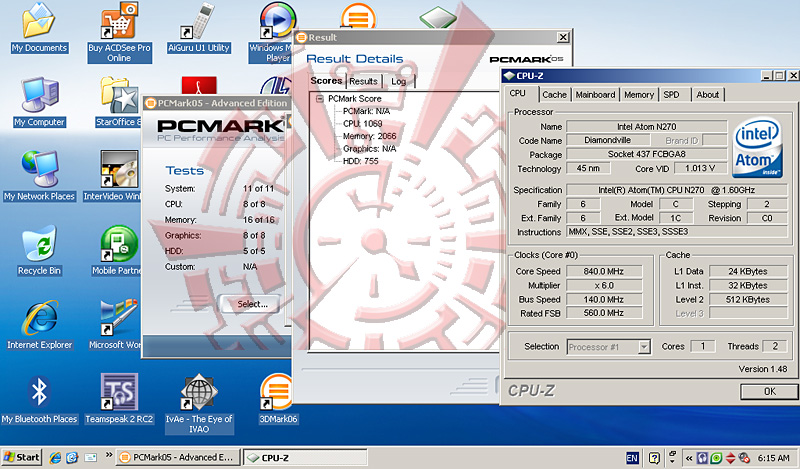Launch the InterVideo WinDVD shortcut
This screenshot has height=469, width=800.
click(x=118, y=176)
